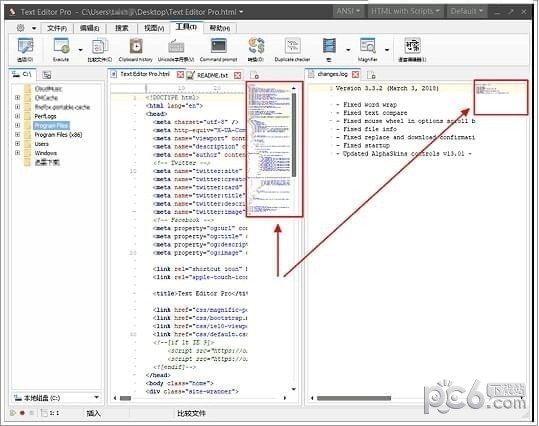Viewport: 539px width, 426px height.
Task: Open the HTML with Scripts highlighter dropdown
Action: [x=405, y=11]
